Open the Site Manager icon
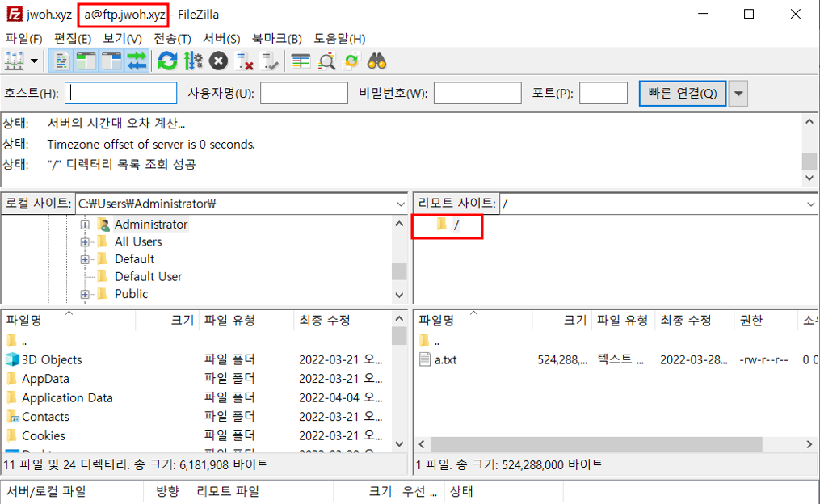 click(x=14, y=61)
